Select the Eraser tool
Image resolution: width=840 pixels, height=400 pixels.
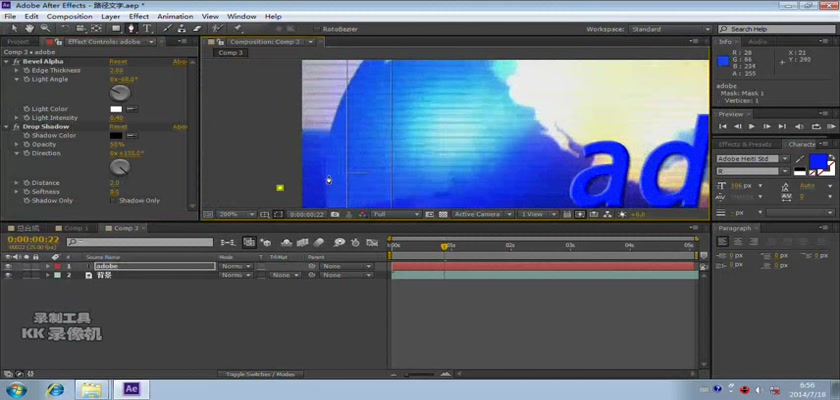coord(197,28)
